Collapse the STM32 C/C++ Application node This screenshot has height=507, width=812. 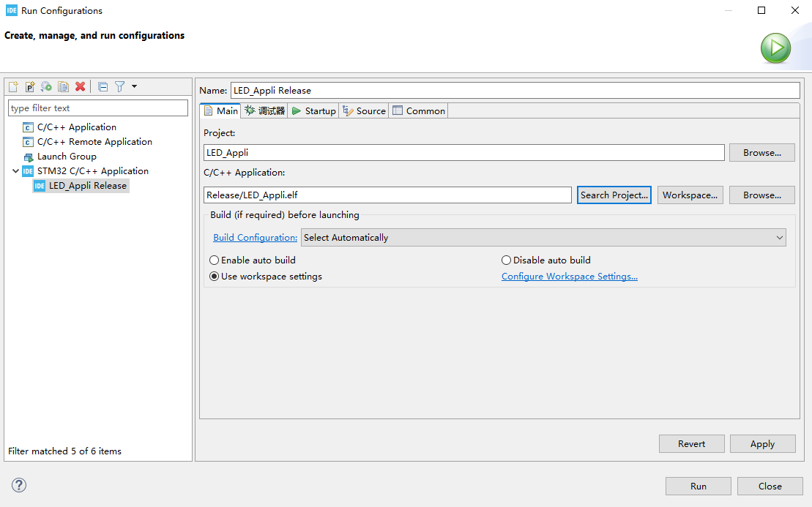15,170
